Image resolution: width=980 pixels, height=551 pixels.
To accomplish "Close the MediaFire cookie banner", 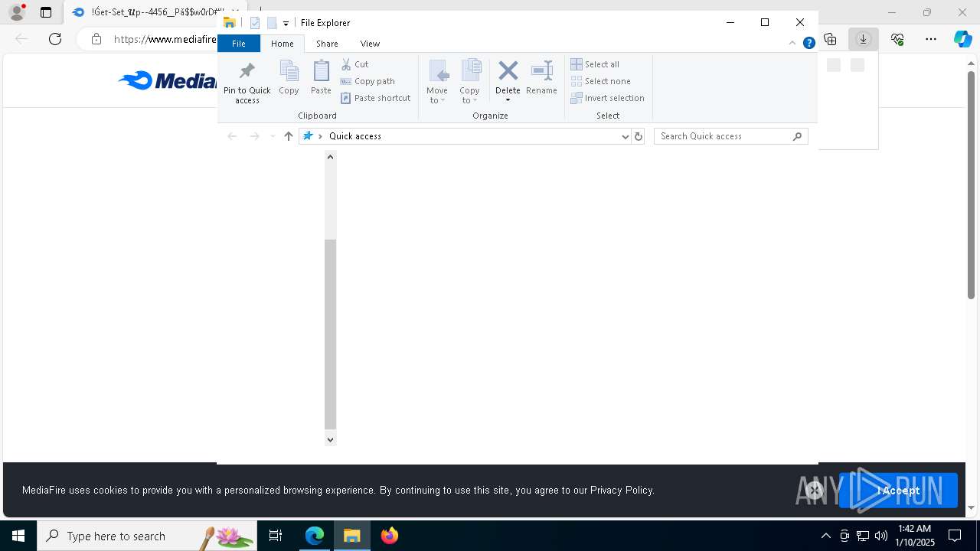I will tap(814, 491).
